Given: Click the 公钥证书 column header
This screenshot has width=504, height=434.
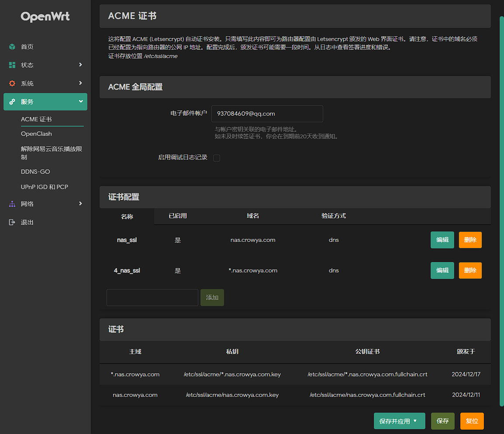Looking at the screenshot, I should [x=367, y=352].
